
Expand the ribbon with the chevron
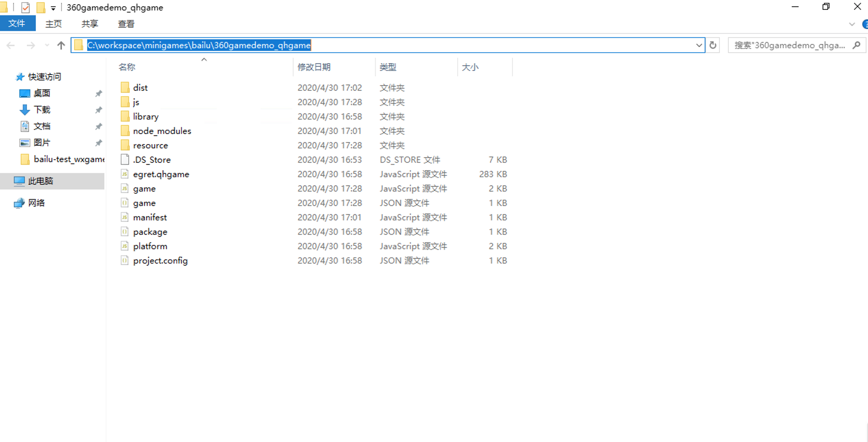[852, 24]
